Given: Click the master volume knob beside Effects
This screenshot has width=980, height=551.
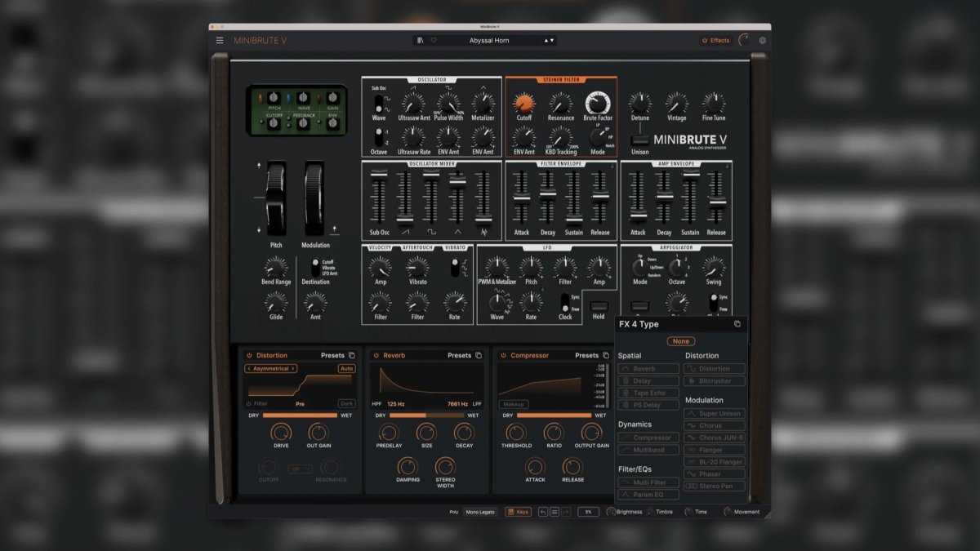Looking at the screenshot, I should pos(744,40).
